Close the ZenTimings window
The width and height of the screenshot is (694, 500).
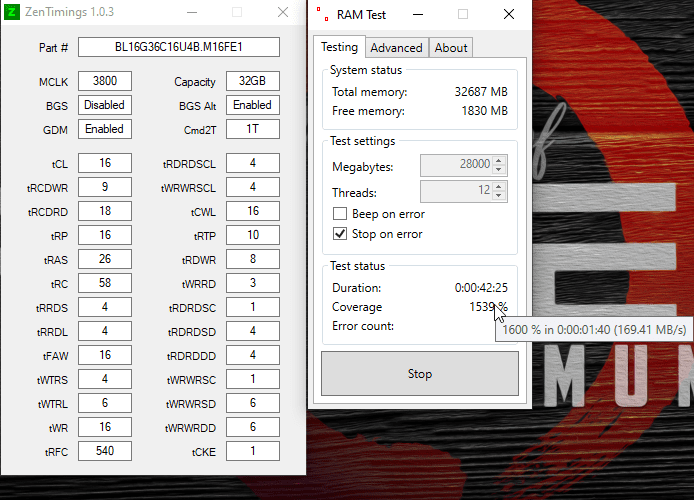[283, 12]
